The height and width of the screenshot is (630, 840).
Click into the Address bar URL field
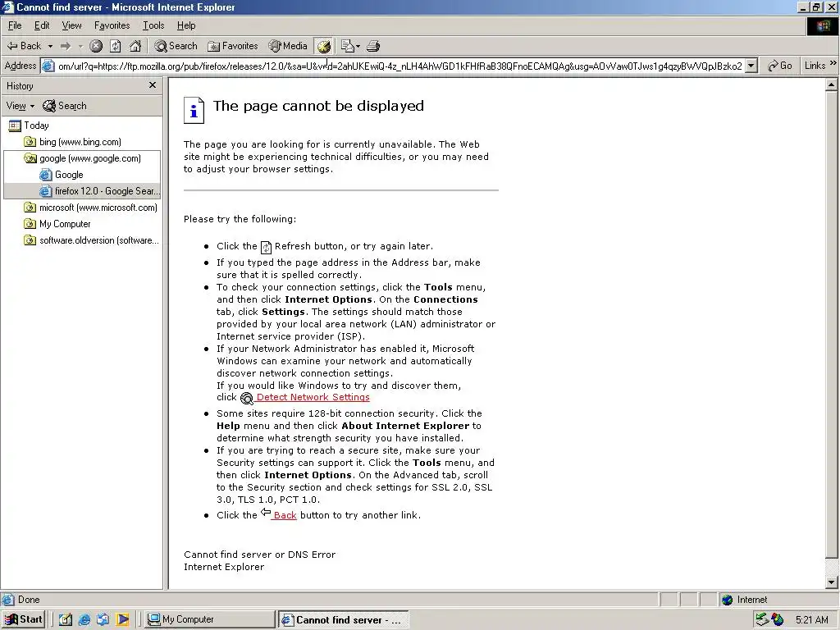[399, 66]
